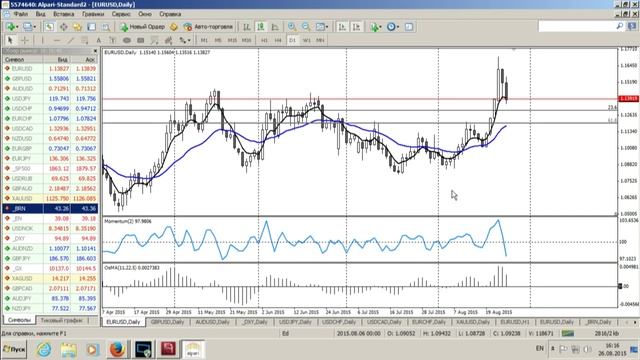This screenshot has width=640, height=360.
Task: Switch timeframe to M1
Action: (x=204, y=40)
